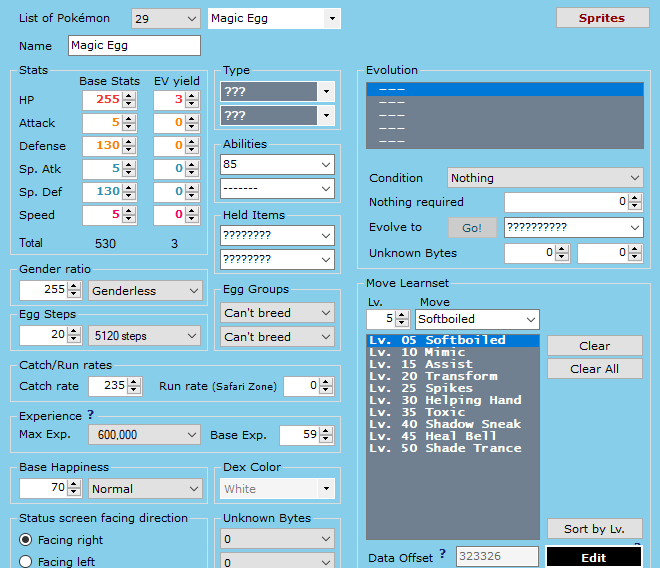This screenshot has width=660, height=568.
Task: Open the second Egg Groups Can't breed dropdown
Action: [x=277, y=337]
